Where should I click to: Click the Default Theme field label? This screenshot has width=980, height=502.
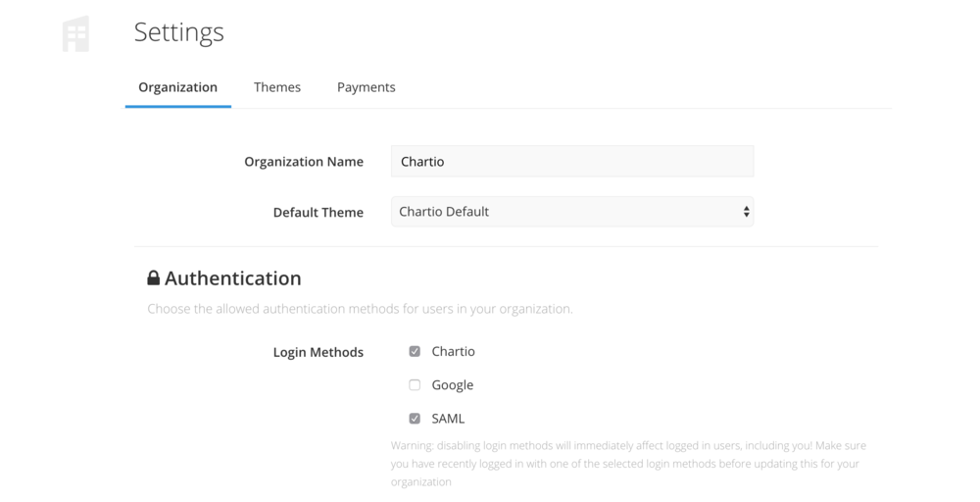pos(318,212)
